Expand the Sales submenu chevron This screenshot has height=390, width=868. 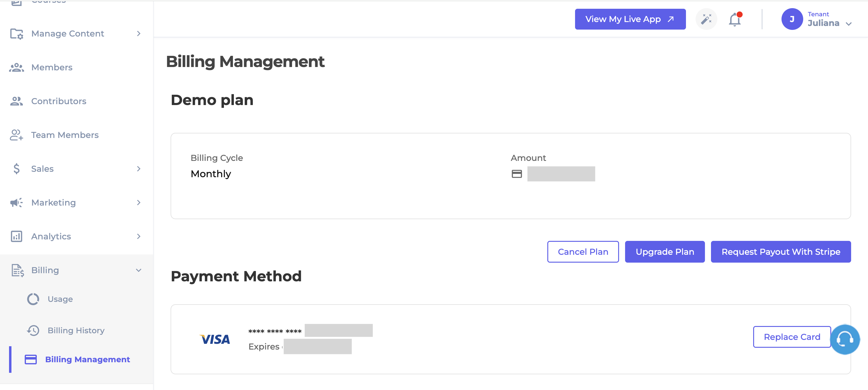139,169
